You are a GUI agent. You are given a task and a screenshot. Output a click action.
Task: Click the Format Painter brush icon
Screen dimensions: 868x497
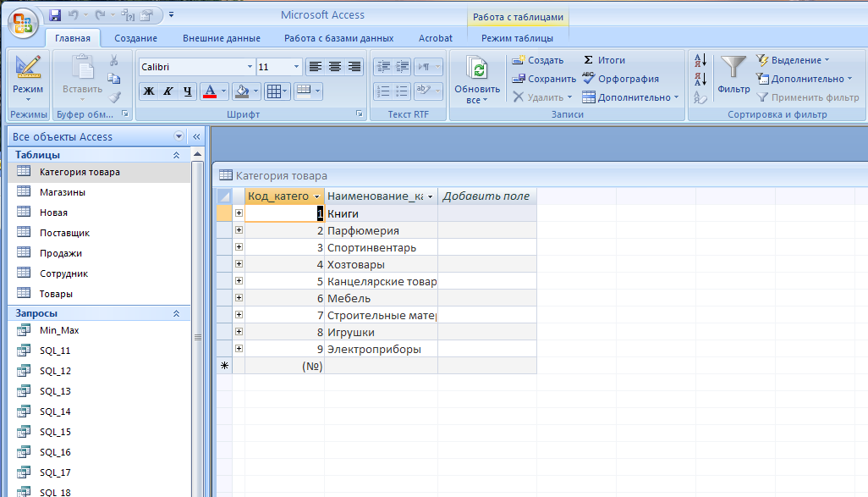pos(114,97)
